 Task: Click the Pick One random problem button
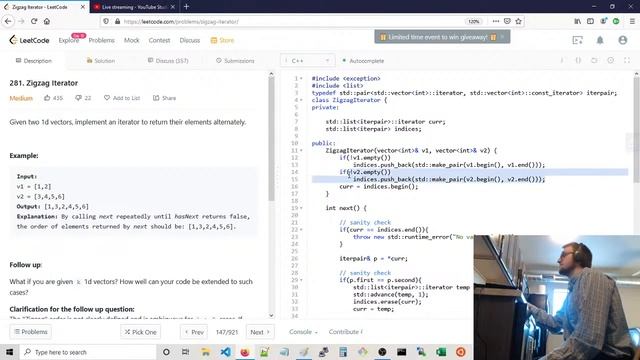140,332
